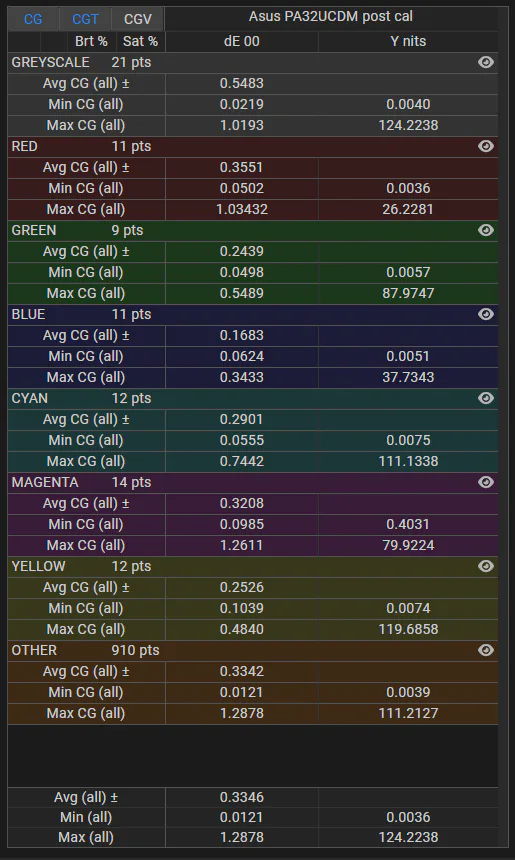
Task: Click overall min Y nits 0.0036 in summary
Action: [408, 817]
